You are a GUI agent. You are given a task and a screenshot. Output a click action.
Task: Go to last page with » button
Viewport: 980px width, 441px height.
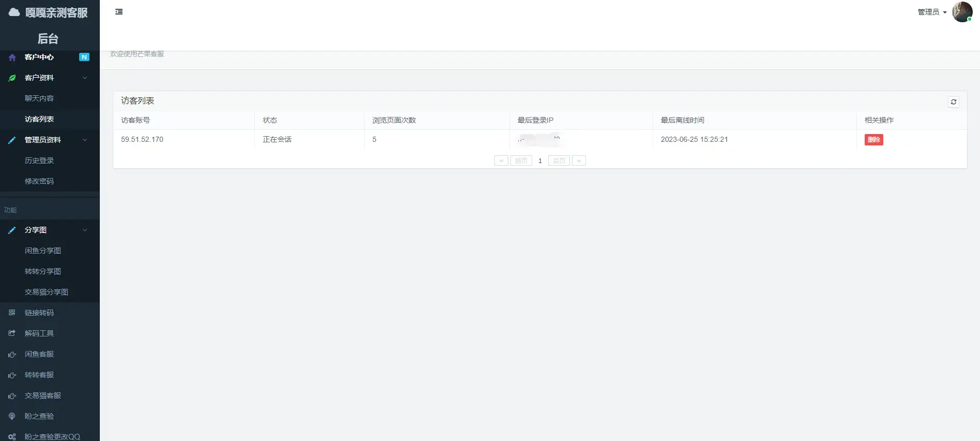pos(579,161)
